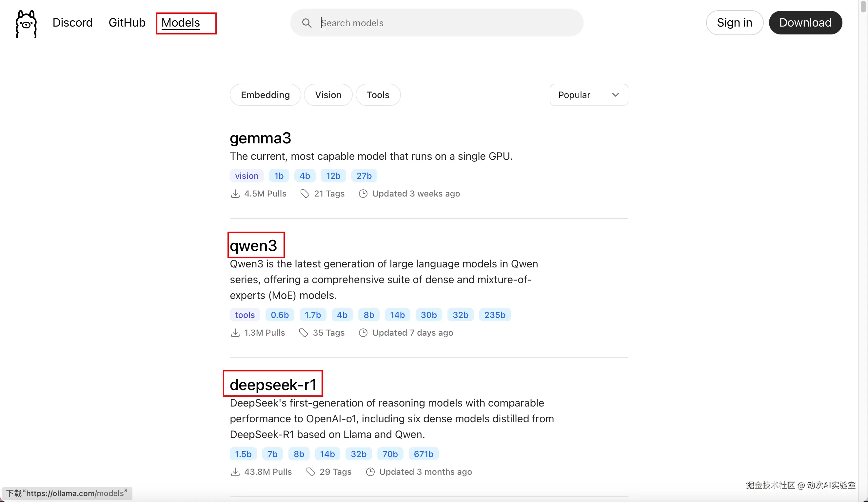Screen dimensions: 868x502
Task: Open the qwen3 model page
Action: click(x=253, y=245)
